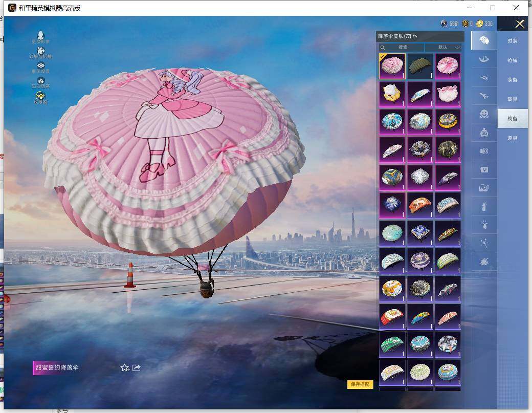This screenshot has width=532, height=413.
Task: Click the silver coin currency icon
Action: (x=444, y=23)
